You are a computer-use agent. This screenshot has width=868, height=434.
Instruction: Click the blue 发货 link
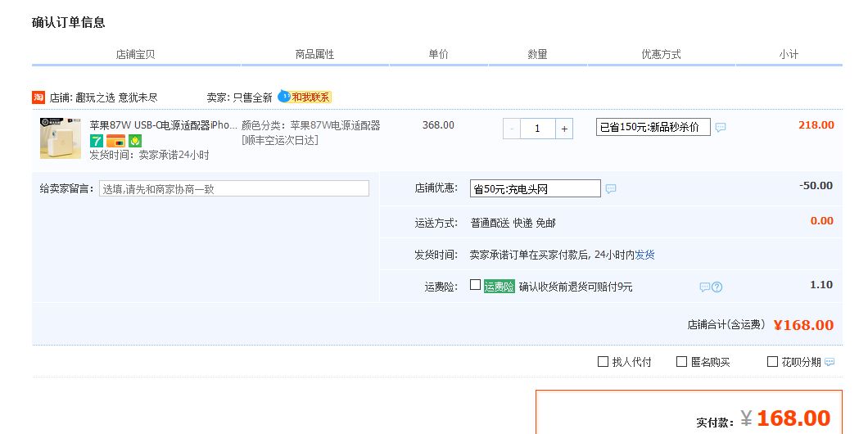[x=644, y=255]
